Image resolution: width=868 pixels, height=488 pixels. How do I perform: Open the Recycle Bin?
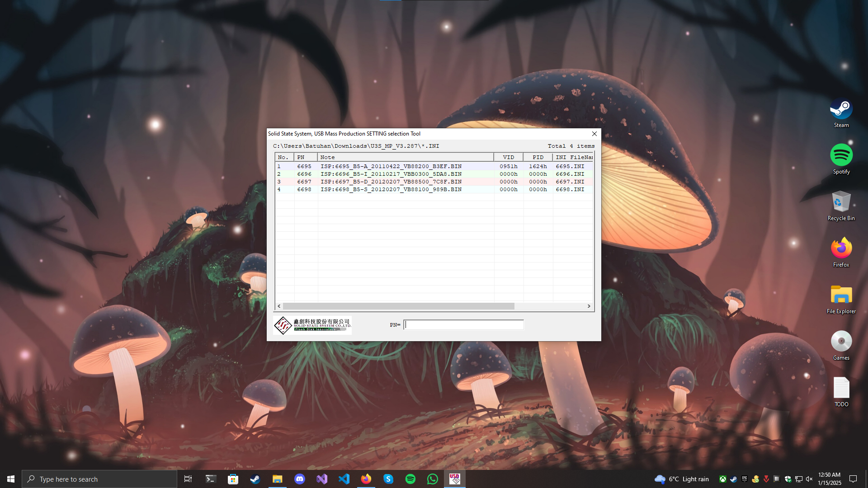point(841,202)
